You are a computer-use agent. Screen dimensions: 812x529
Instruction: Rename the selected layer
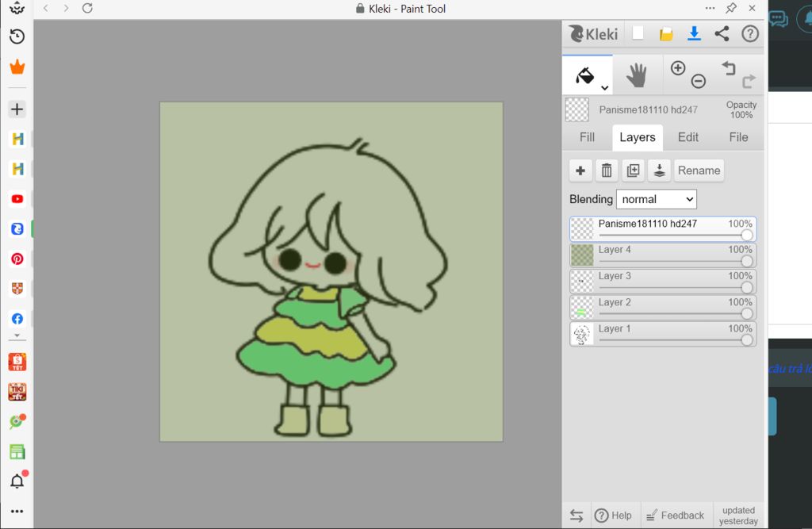(x=699, y=171)
